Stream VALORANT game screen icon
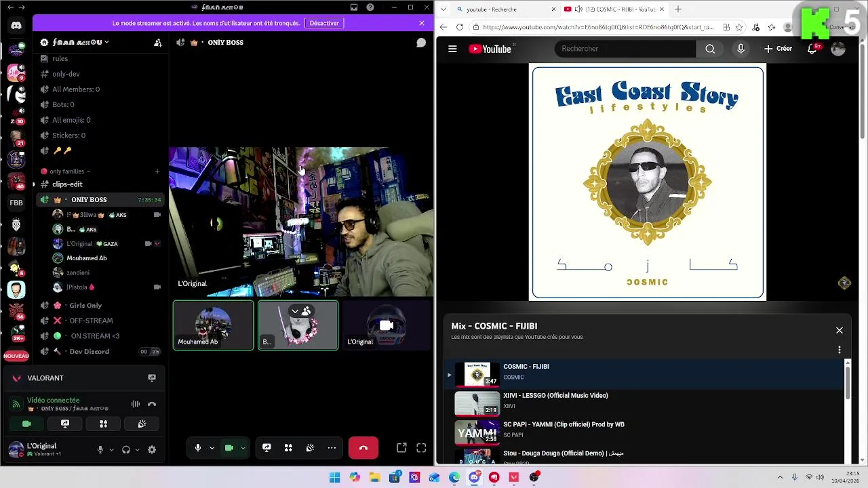868x488 pixels. click(x=152, y=378)
